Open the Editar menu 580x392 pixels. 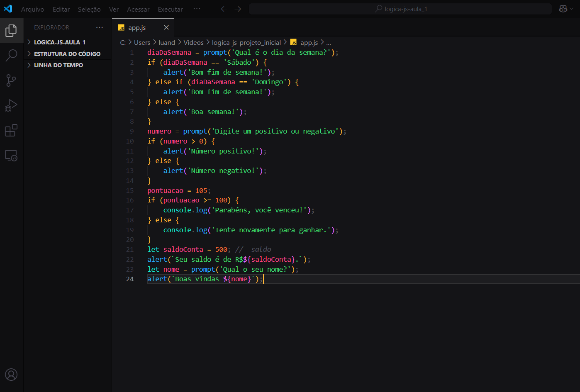tap(61, 9)
